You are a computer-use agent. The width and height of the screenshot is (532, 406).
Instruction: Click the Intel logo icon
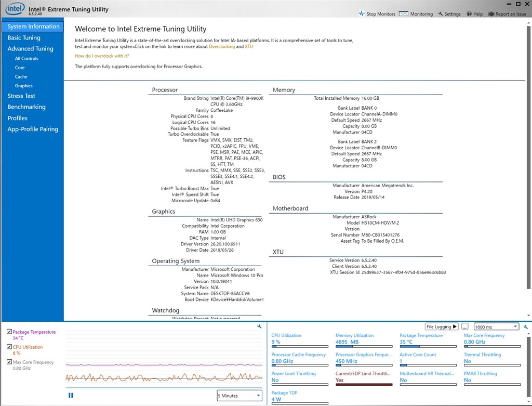point(15,9)
